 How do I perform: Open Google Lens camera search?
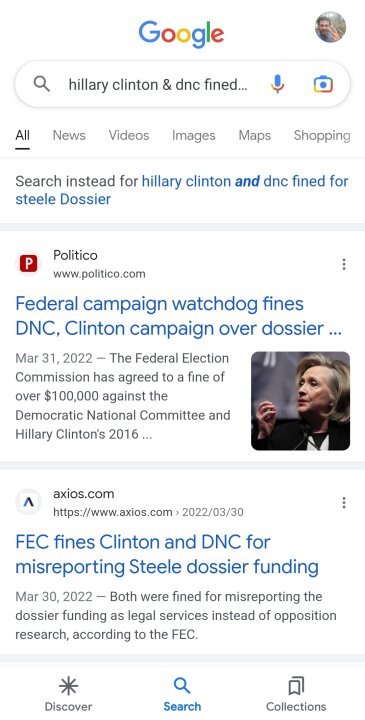(323, 84)
